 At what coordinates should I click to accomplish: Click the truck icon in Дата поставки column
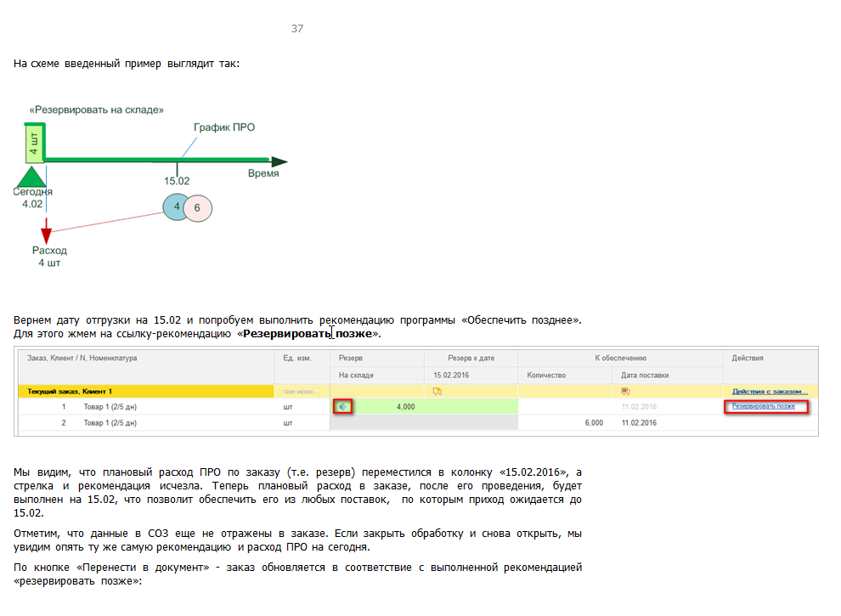(x=625, y=391)
